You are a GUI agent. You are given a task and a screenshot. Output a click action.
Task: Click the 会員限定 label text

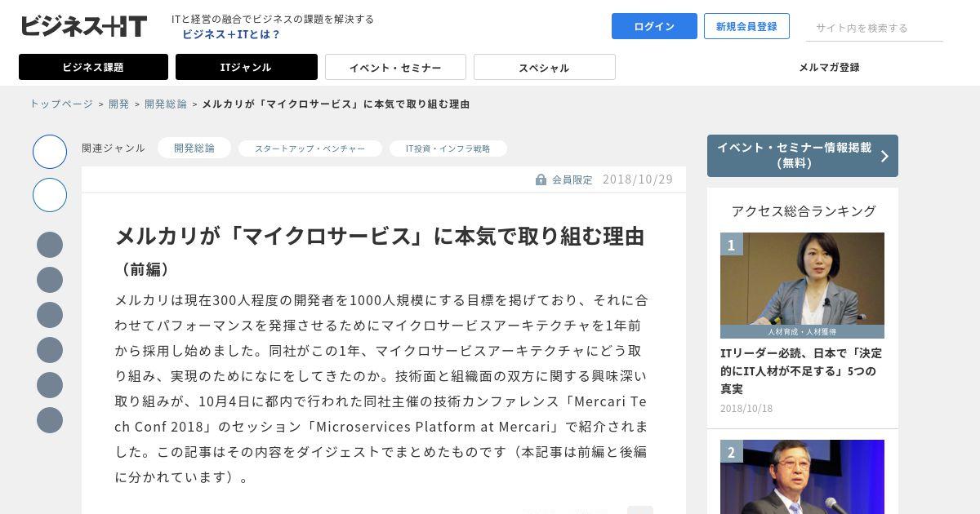572,179
